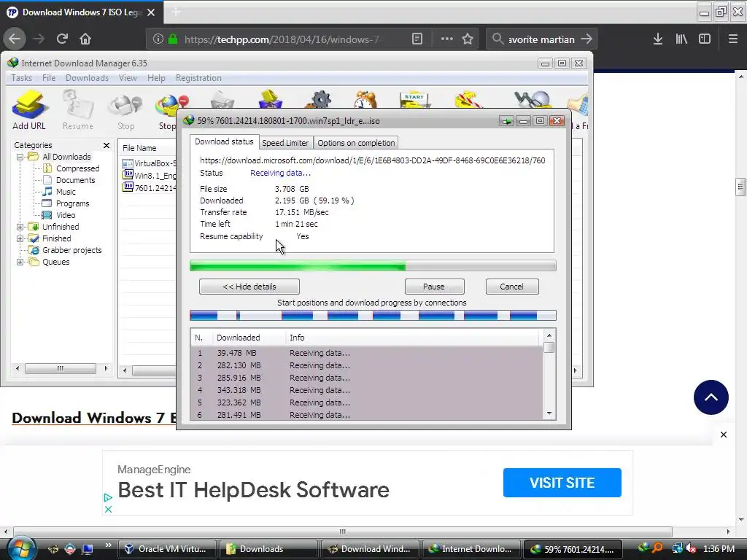Viewport: 747px width, 560px height.
Task: Click the volume muted tray icon
Action: coord(691,548)
